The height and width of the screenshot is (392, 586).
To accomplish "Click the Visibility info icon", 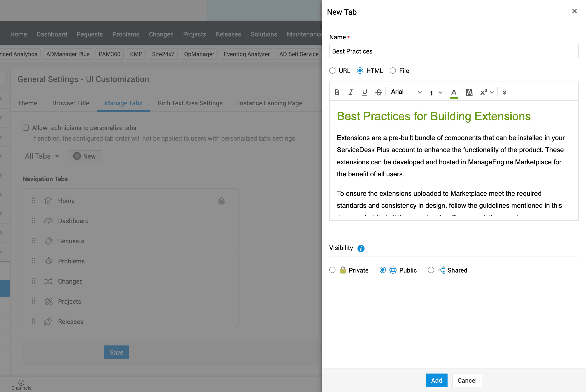I will (361, 248).
